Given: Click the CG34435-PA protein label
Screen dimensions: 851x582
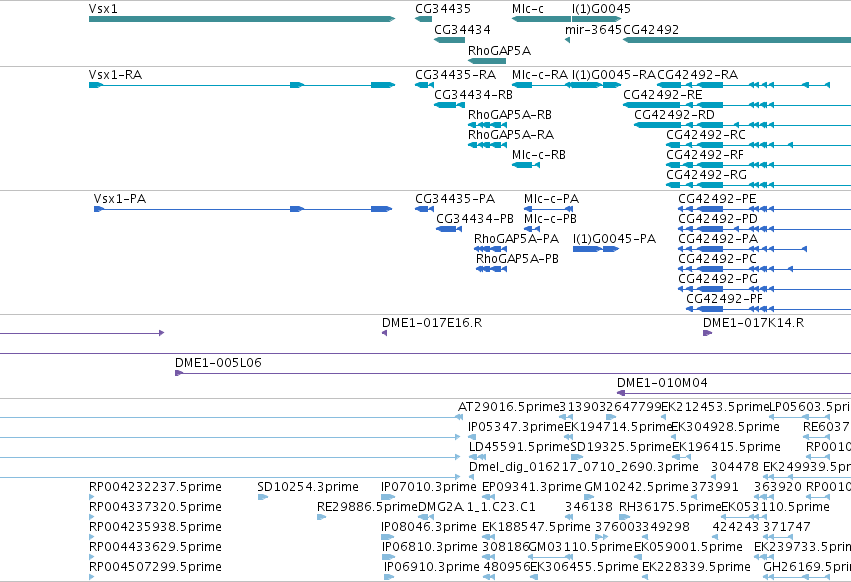Looking at the screenshot, I should click(x=455, y=199).
